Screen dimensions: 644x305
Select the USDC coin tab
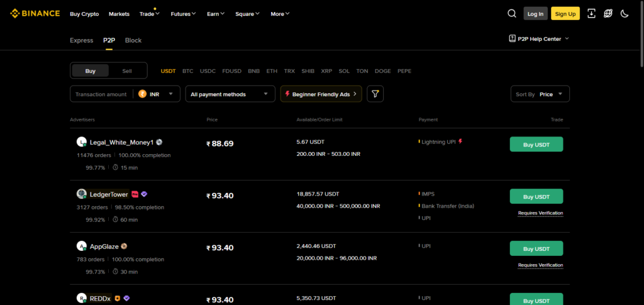point(208,71)
